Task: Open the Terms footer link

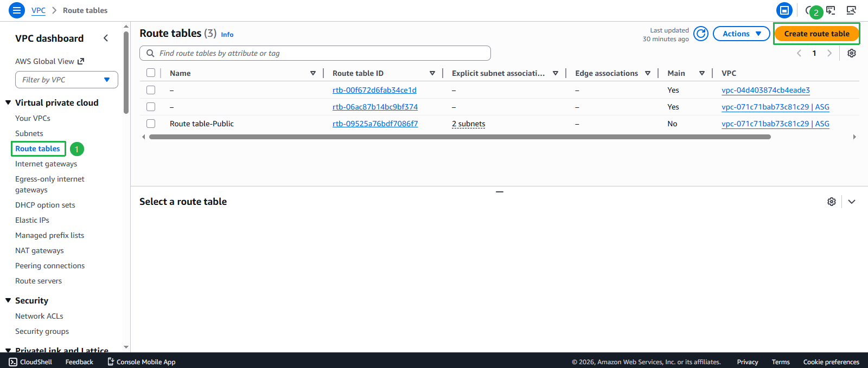Action: (x=781, y=362)
